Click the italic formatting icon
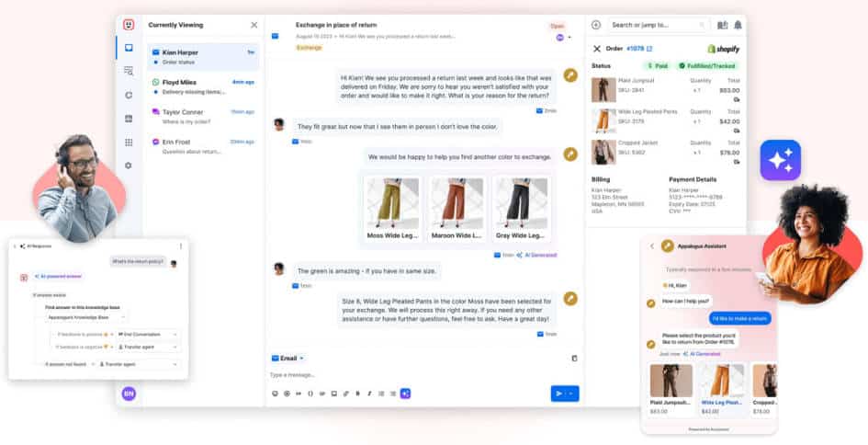The width and height of the screenshot is (868, 445). coord(369,394)
